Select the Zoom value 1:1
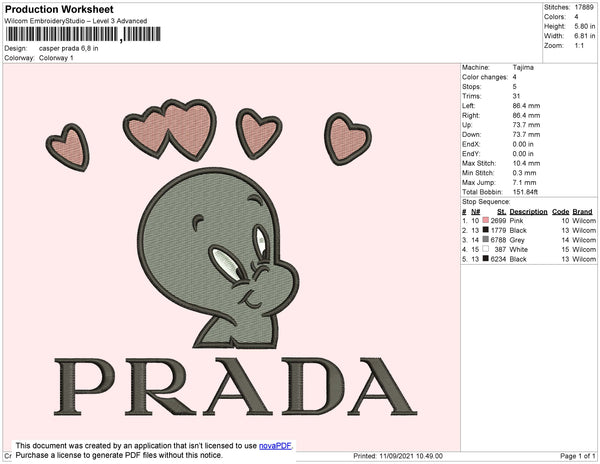Viewport: 600px width, 464px height. 579,46
